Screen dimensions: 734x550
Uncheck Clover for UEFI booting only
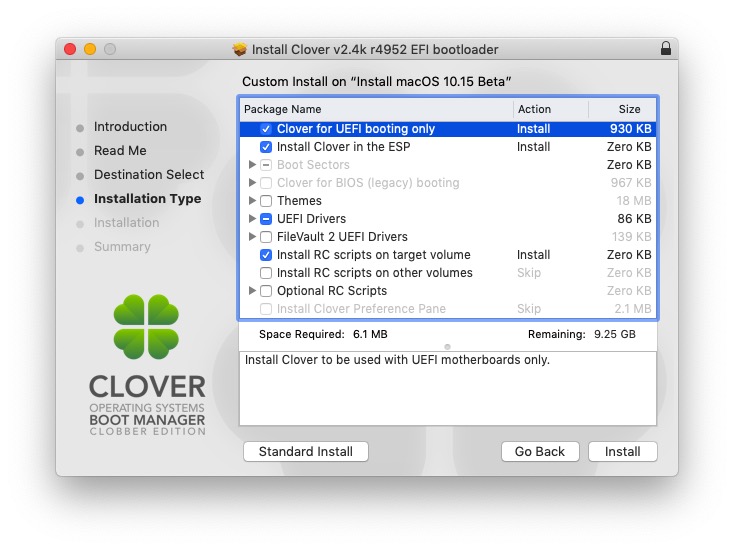coord(266,129)
